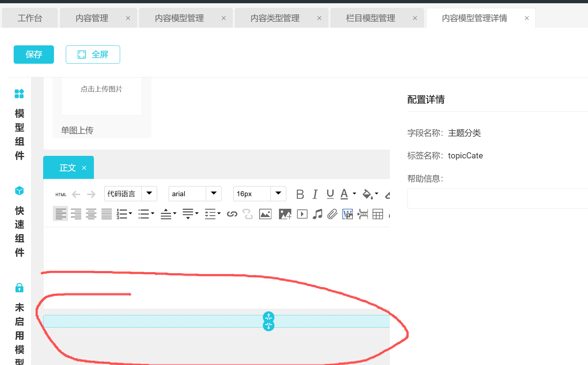Click the paragraph spacing after icon
The height and width of the screenshot is (365, 588).
188,214
